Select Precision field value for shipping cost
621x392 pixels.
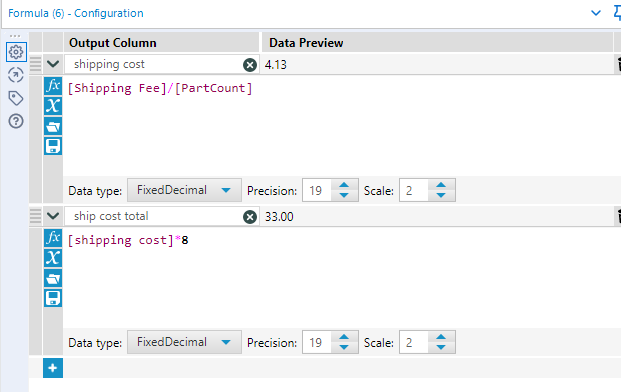point(318,190)
